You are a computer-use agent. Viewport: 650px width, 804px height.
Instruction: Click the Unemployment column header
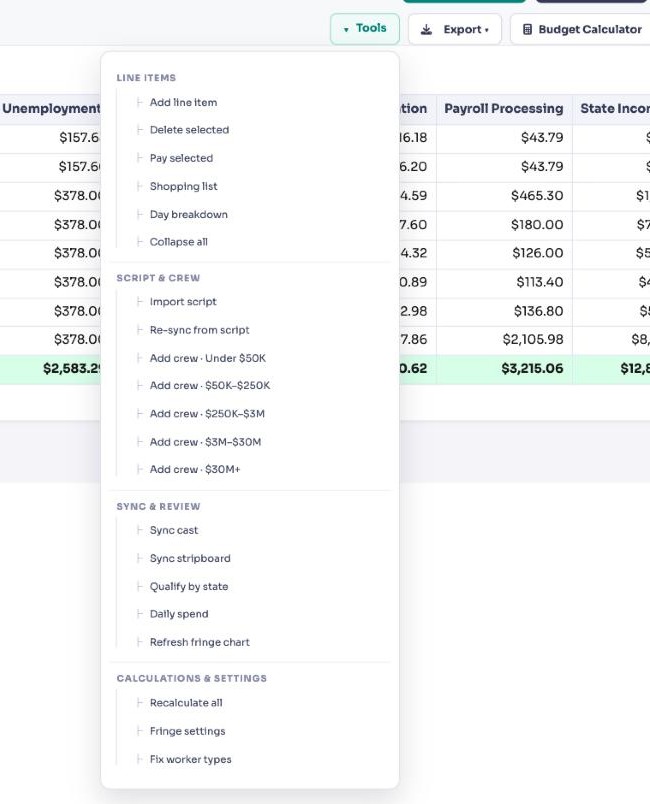[x=51, y=109]
